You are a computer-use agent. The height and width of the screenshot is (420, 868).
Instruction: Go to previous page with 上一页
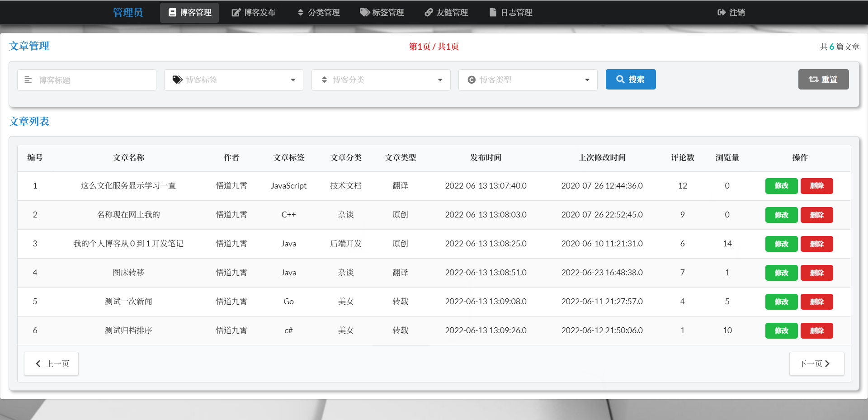51,363
